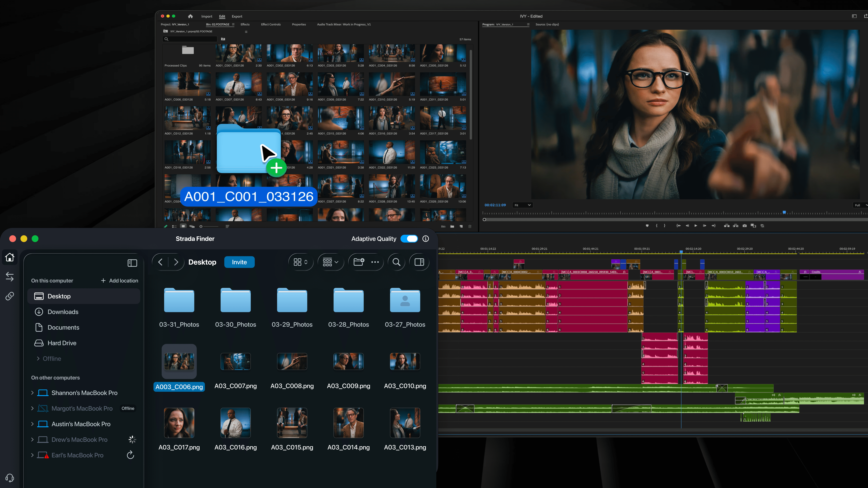Image resolution: width=868 pixels, height=488 pixels.
Task: Open the transfers arrows icon in Strada rail
Action: [10, 277]
